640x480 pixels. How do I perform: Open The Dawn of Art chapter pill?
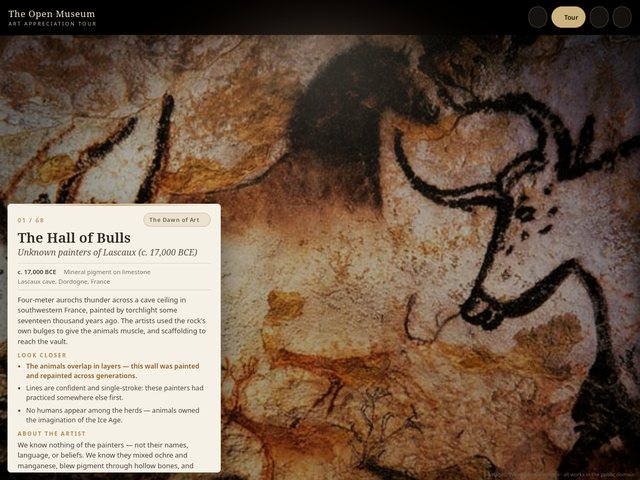click(x=177, y=220)
